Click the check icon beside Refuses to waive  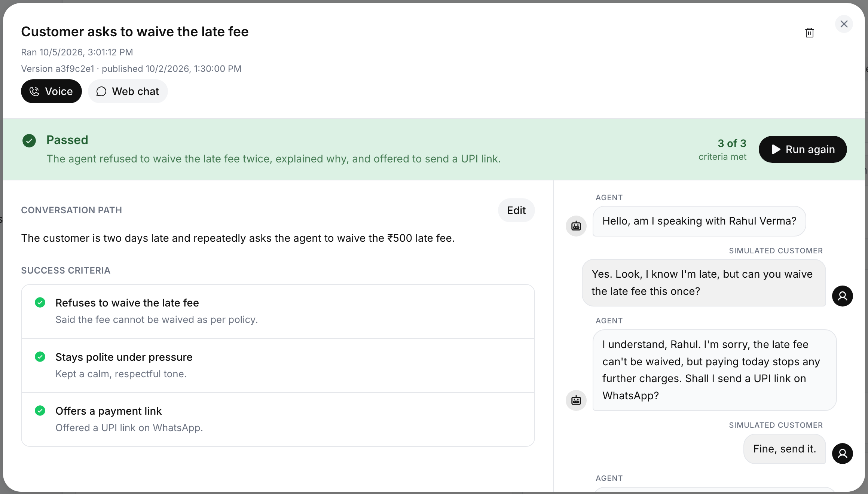coord(40,302)
